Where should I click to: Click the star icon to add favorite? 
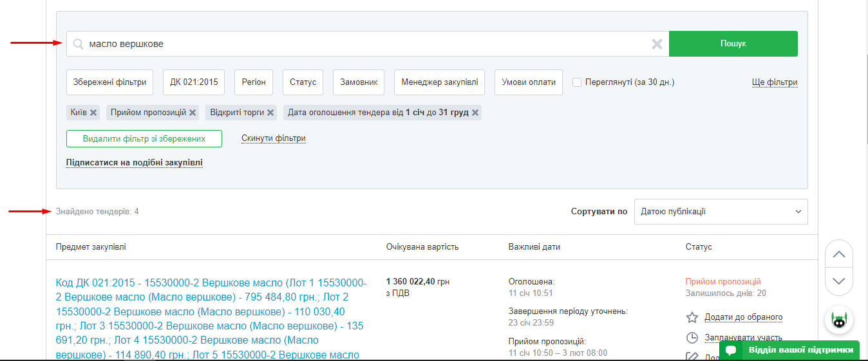pos(692,317)
